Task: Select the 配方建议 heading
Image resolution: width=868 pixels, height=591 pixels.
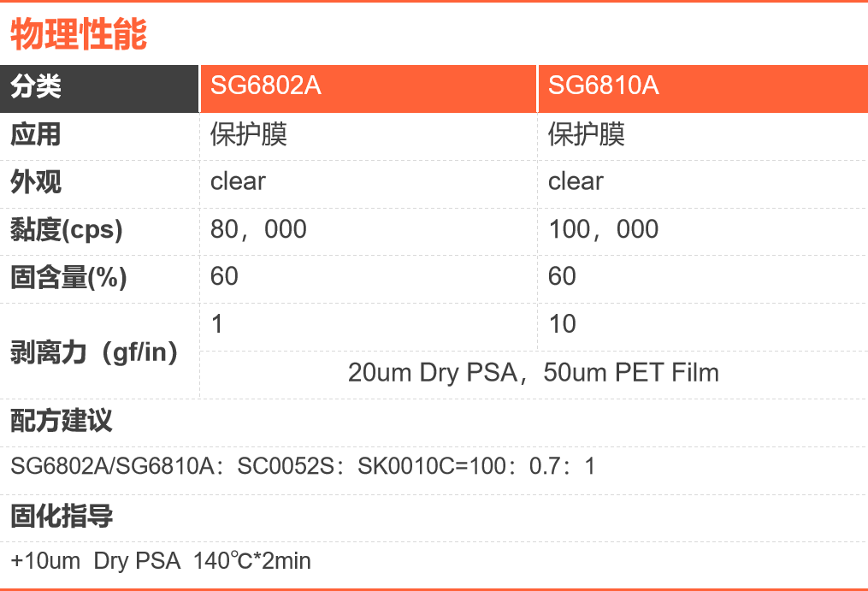Action: [62, 421]
